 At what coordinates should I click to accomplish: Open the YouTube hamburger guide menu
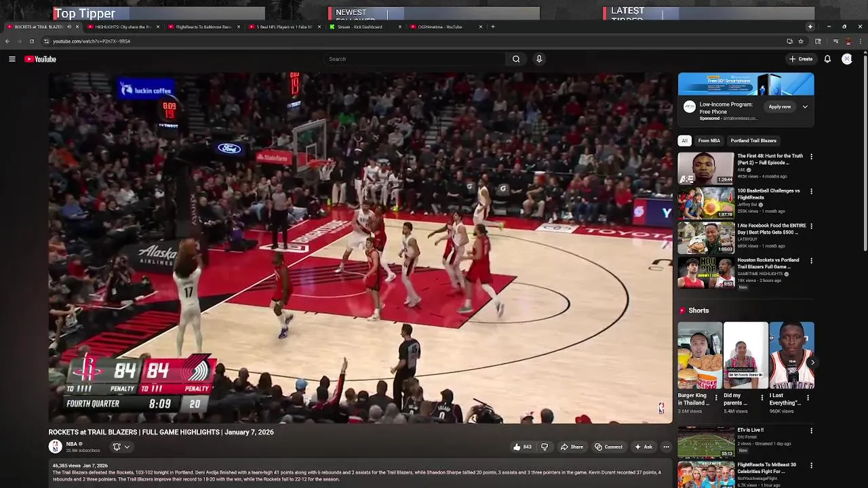[x=12, y=59]
